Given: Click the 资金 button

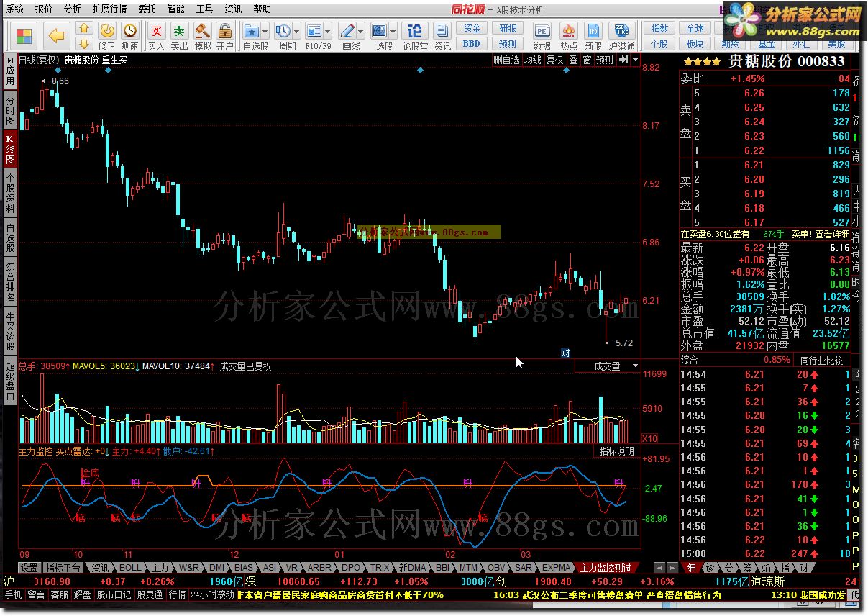Looking at the screenshot, I should point(472,28).
